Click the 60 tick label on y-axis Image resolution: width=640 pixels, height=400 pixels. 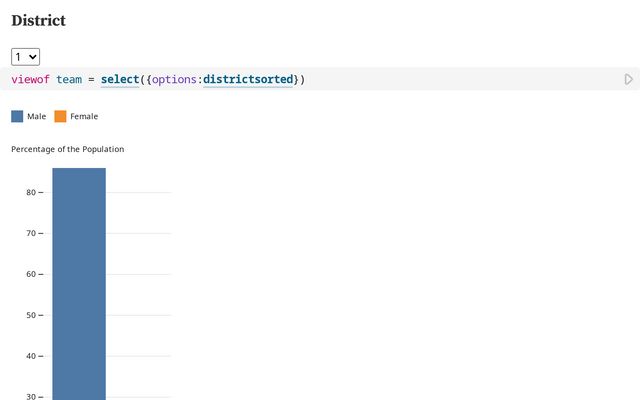point(31,274)
